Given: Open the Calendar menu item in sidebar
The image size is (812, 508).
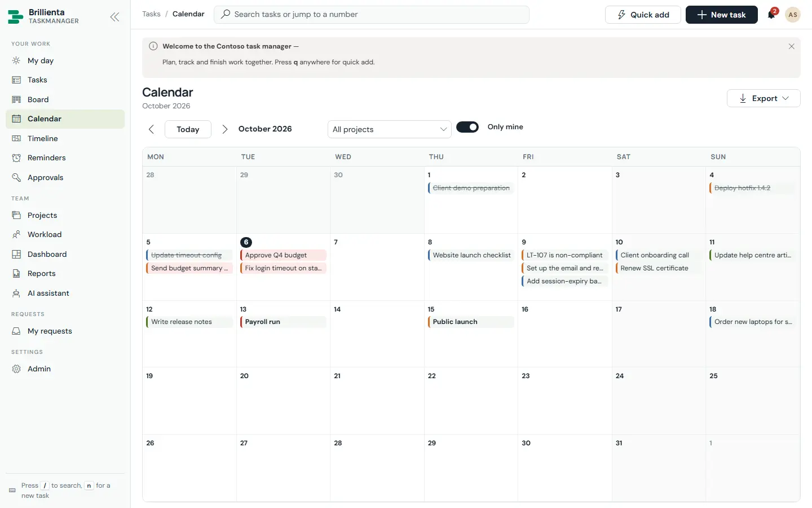Looking at the screenshot, I should [x=65, y=119].
